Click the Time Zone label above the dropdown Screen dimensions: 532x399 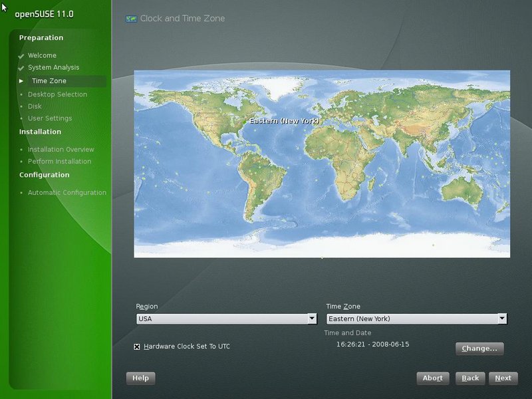click(343, 307)
